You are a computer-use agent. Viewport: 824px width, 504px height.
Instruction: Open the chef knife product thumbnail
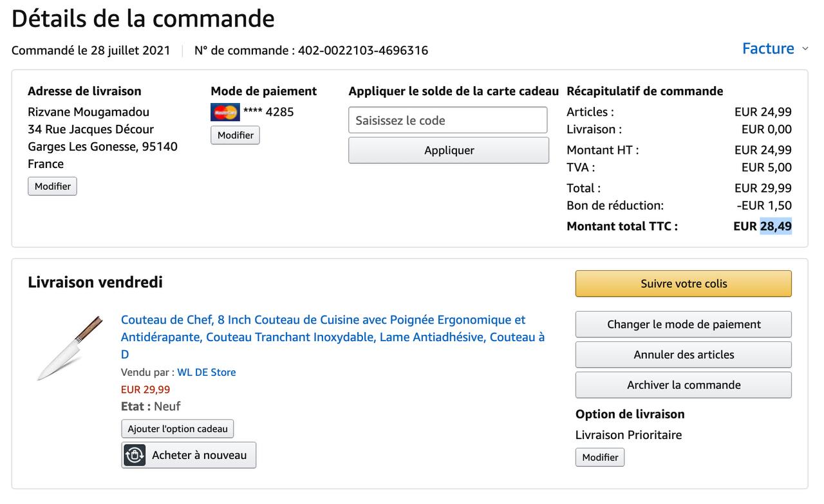click(x=70, y=348)
